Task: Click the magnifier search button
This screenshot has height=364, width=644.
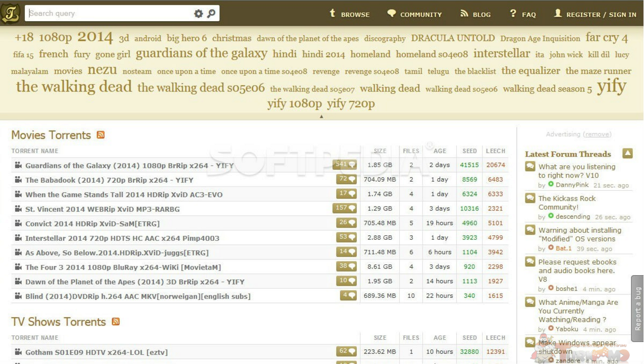Action: click(211, 14)
